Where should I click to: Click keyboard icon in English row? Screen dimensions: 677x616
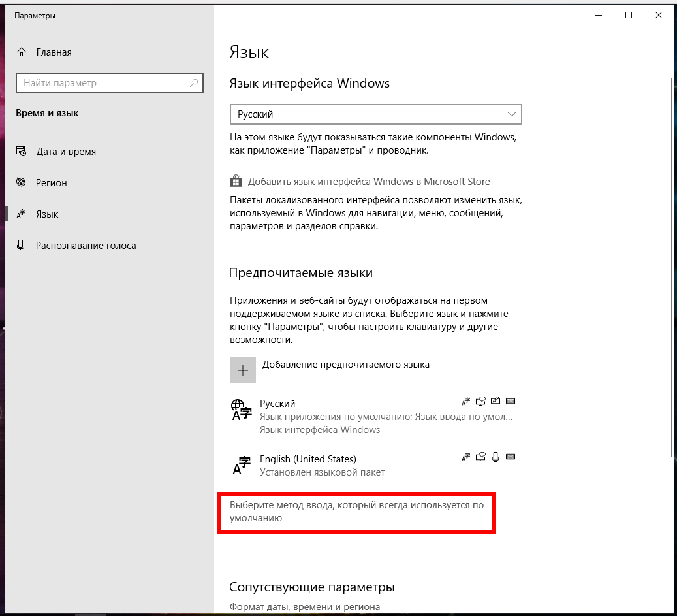(511, 457)
